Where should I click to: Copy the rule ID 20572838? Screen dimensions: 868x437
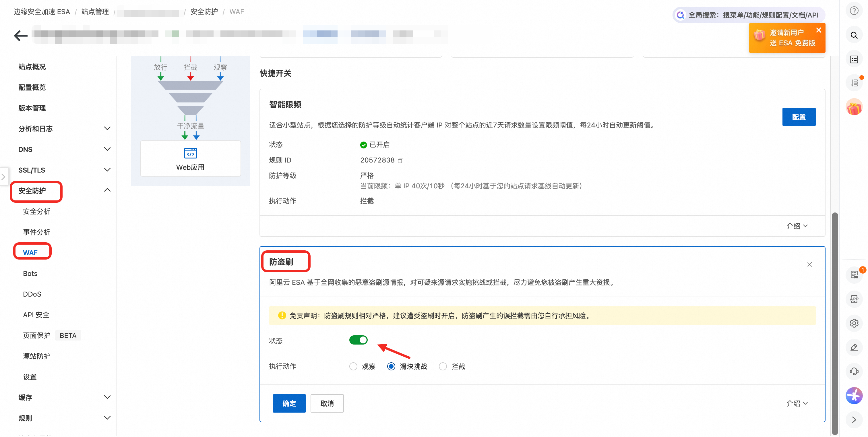pos(400,161)
